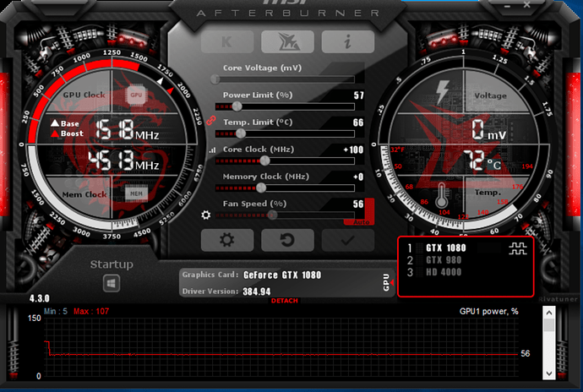583x392 pixels.
Task: Click the Core Clock value +100
Action: pyautogui.click(x=353, y=150)
